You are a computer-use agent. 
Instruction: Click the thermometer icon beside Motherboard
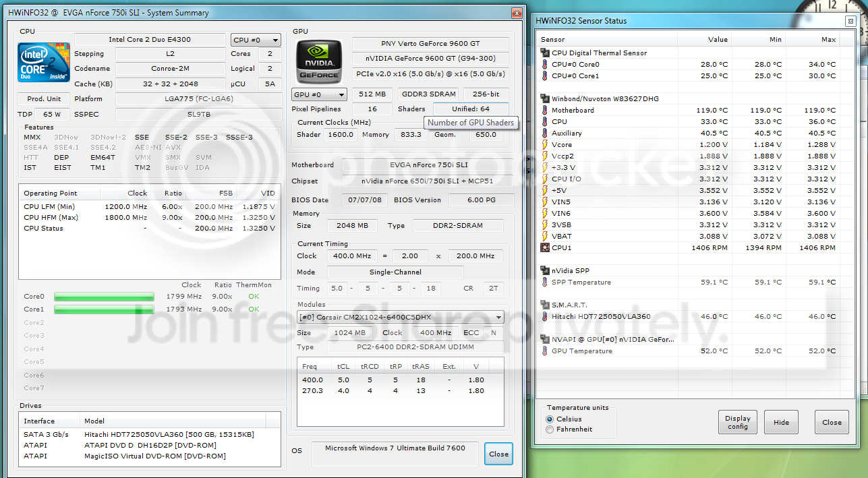coord(545,110)
